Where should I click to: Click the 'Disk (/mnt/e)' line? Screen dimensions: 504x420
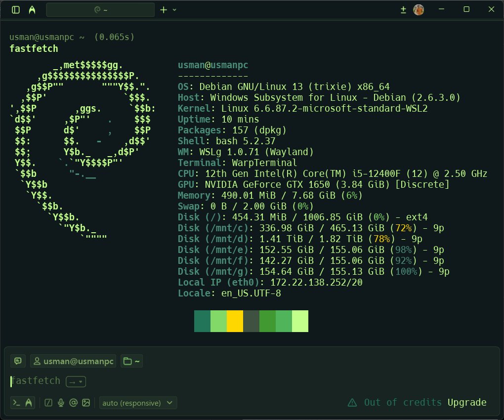point(311,250)
